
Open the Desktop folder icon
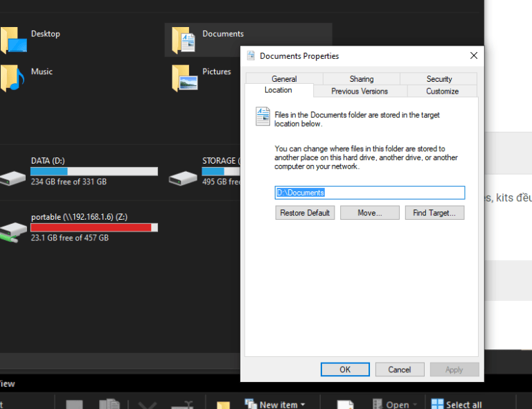13,40
